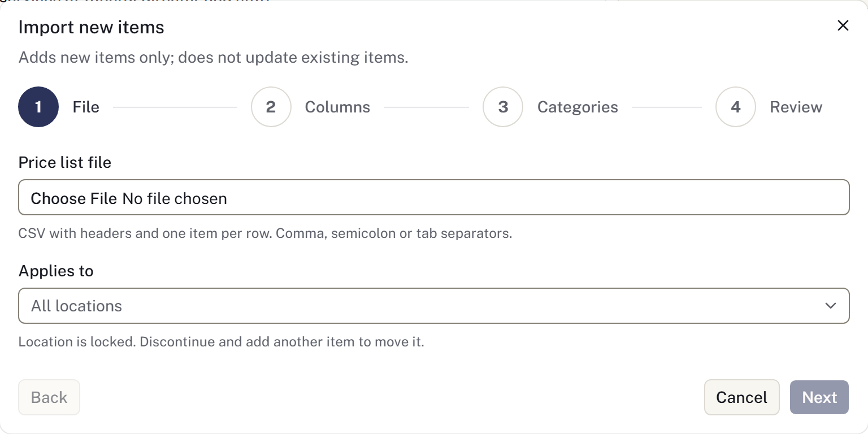The width and height of the screenshot is (868, 434).
Task: Click the Cancel button
Action: (741, 397)
